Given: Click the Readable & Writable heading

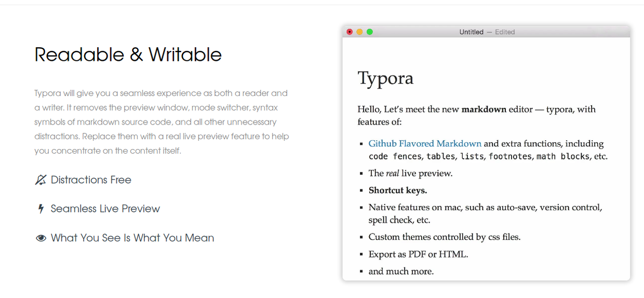Looking at the screenshot, I should pos(128,55).
